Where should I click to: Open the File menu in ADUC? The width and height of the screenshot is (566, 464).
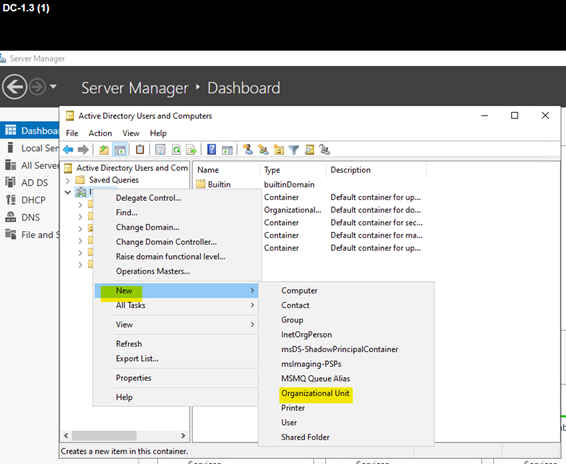[72, 133]
